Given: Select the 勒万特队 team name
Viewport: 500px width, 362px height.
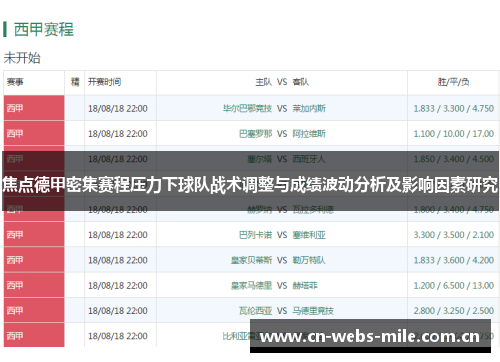Looking at the screenshot, I should (309, 260).
